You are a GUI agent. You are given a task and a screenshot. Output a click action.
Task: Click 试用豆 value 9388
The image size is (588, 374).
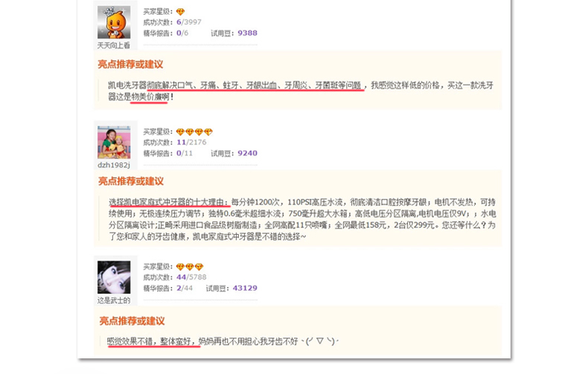[248, 33]
